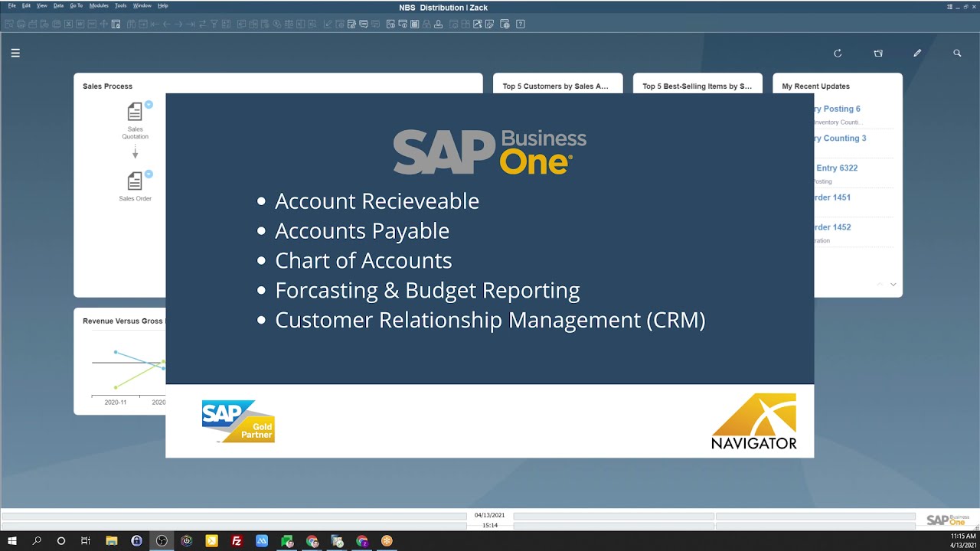Open the cockpit hamburger menu
The height and width of the screenshot is (551, 980).
pos(15,54)
